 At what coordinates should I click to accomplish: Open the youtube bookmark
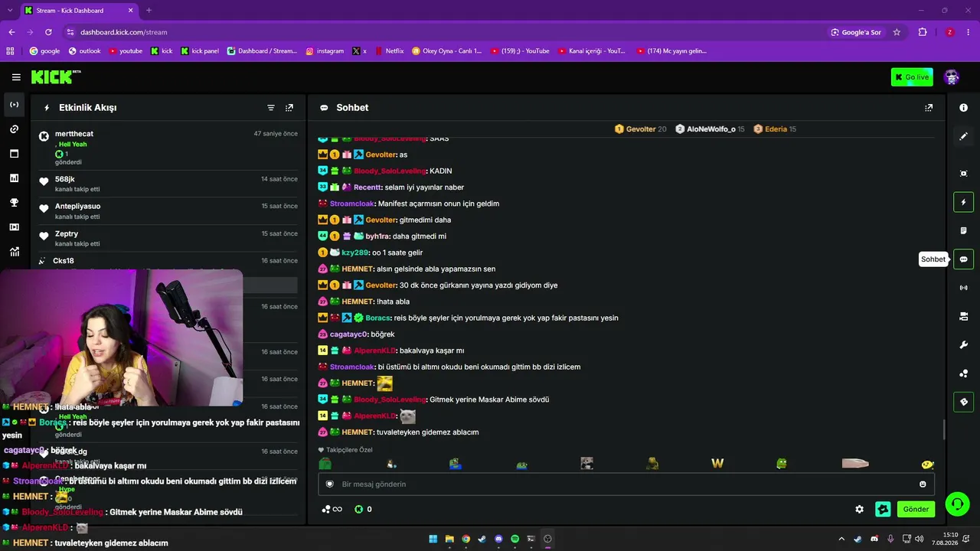pyautogui.click(x=126, y=51)
